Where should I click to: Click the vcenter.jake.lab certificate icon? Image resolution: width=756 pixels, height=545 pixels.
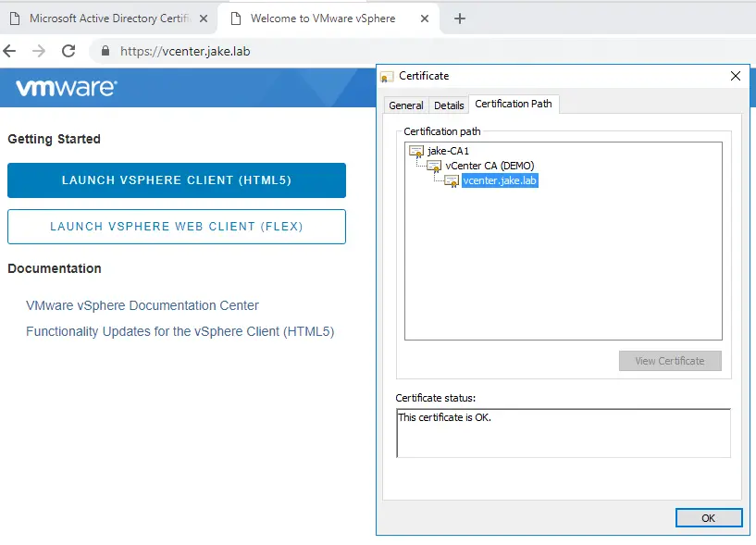coord(452,180)
